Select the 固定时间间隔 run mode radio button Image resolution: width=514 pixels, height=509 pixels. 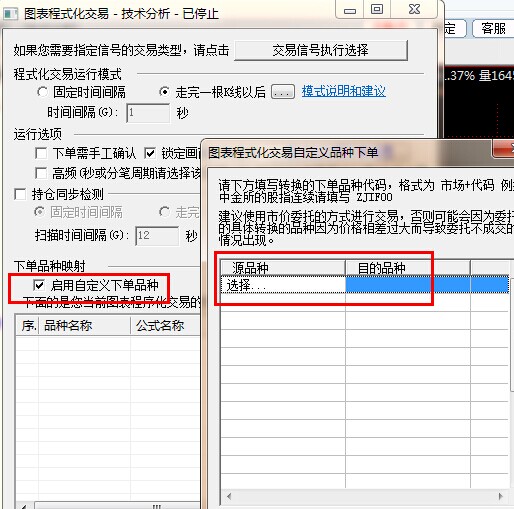tap(42, 92)
